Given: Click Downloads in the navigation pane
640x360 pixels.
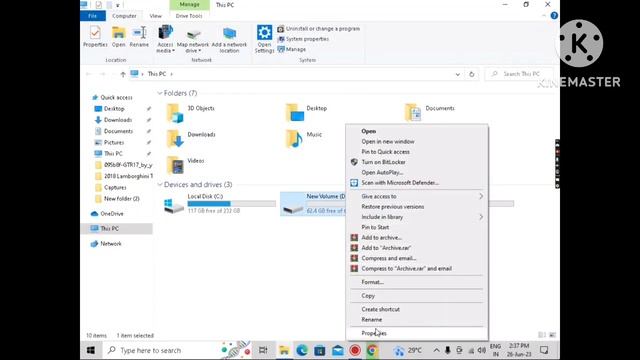Looking at the screenshot, I should click(118, 120).
